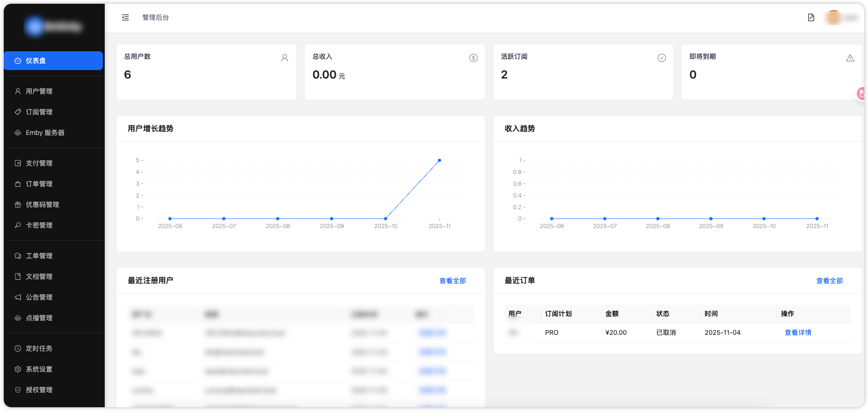Screen dimensions: 868x411
Task: Click the user icon on 总用户数 card
Action: pyautogui.click(x=285, y=58)
